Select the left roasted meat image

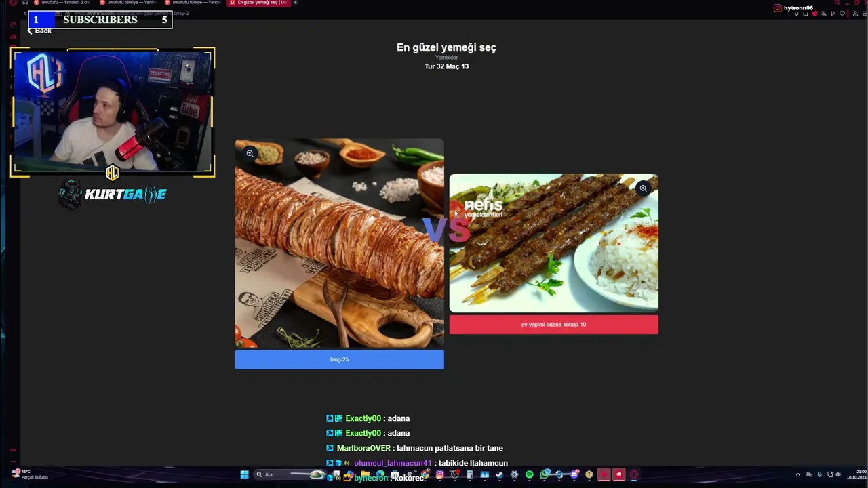tap(339, 243)
